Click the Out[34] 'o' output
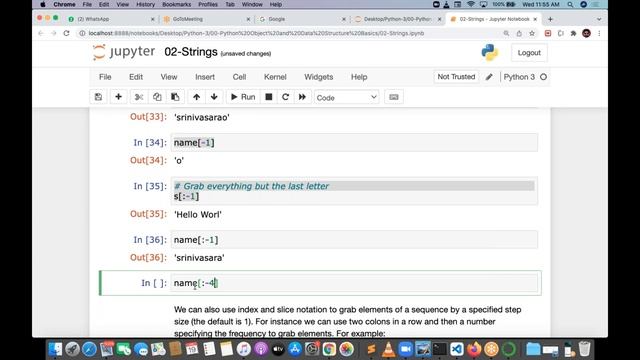This screenshot has width=640, height=360. tap(179, 160)
